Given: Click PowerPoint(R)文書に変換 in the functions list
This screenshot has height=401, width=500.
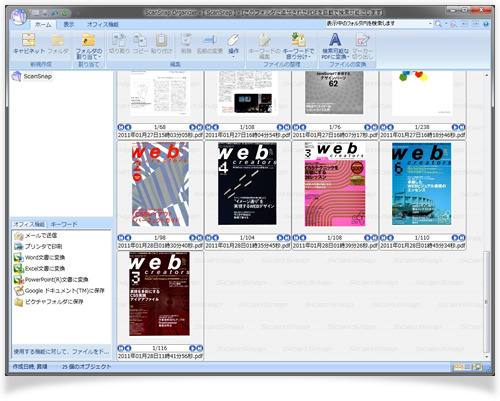Looking at the screenshot, I should point(51,280).
